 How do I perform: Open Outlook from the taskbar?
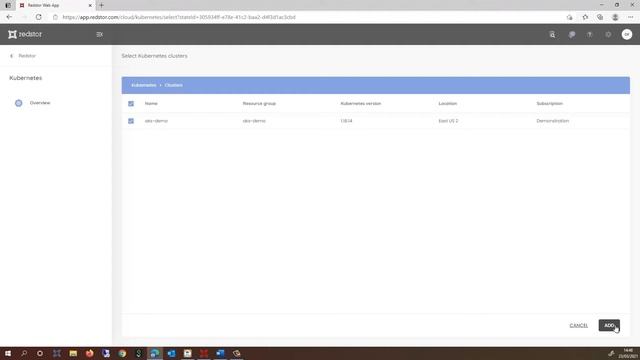[171, 353]
